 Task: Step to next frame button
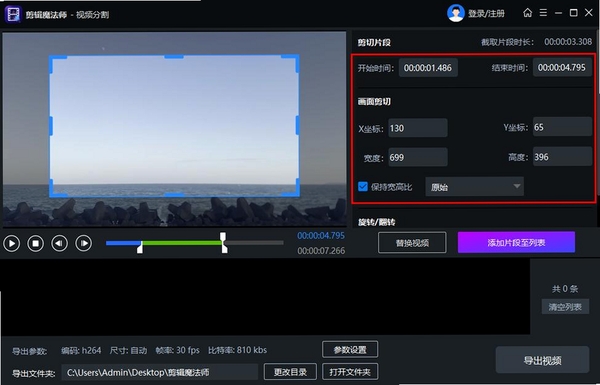83,243
